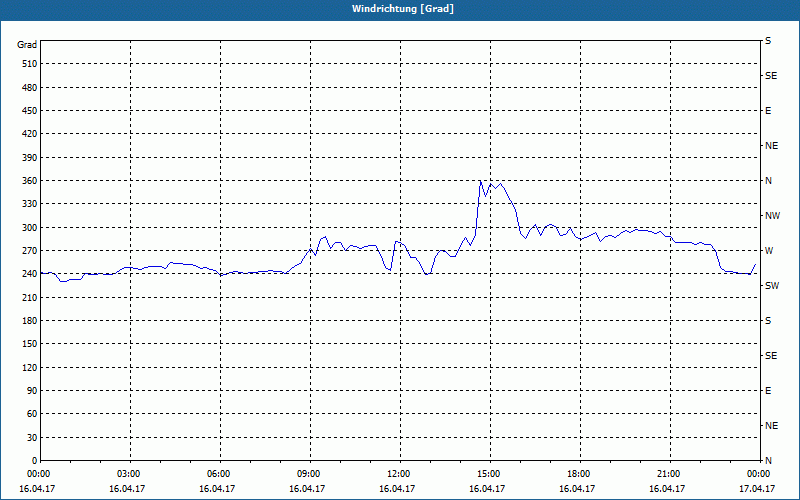Select the 300 y-axis value
Image resolution: width=800 pixels, height=500 pixels.
click(x=29, y=228)
